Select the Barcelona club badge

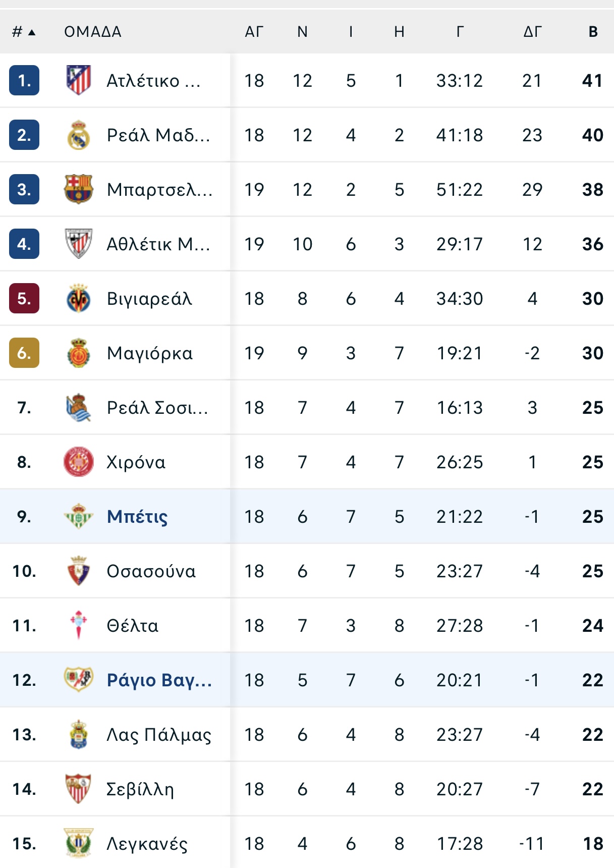[x=79, y=189]
